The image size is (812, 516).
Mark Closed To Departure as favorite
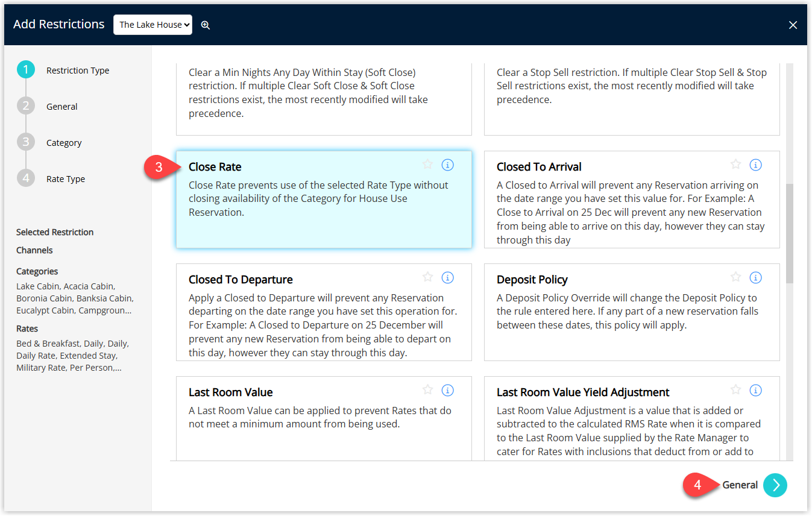point(427,277)
